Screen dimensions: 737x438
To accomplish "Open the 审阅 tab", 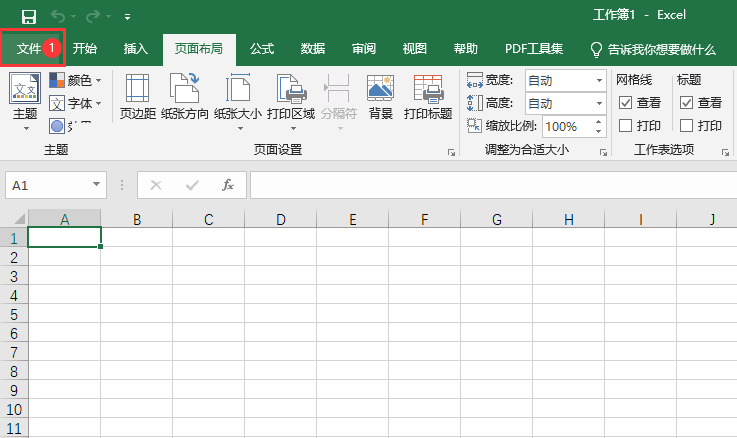I will (364, 48).
